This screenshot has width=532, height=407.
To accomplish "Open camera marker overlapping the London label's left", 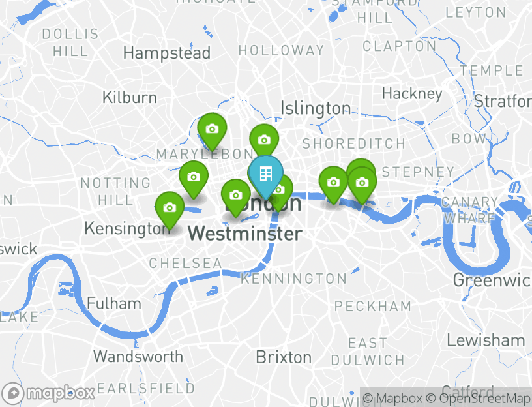I will [236, 197].
